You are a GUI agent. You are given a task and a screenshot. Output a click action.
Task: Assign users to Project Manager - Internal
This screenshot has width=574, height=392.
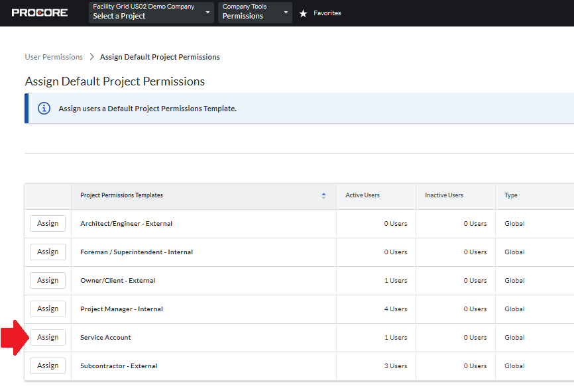point(47,309)
